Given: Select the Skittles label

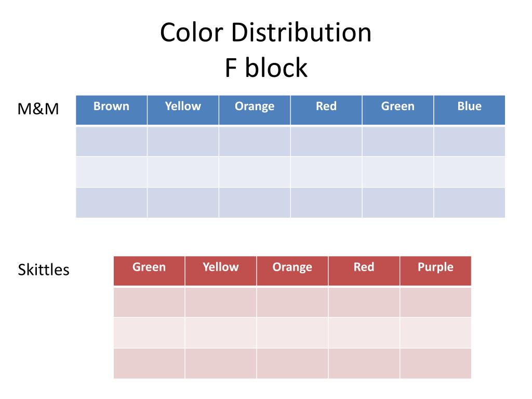Looking at the screenshot, I should 44,270.
